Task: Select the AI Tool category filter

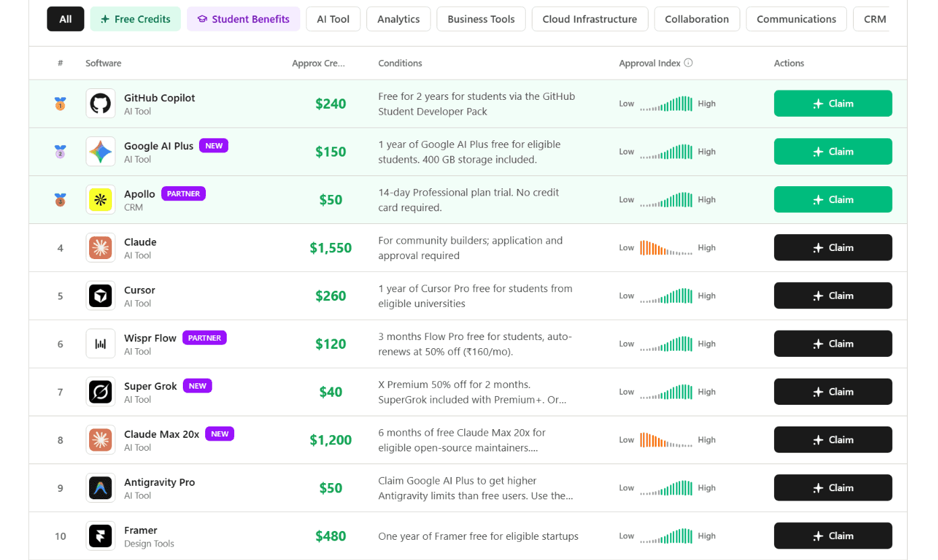Action: (x=333, y=19)
